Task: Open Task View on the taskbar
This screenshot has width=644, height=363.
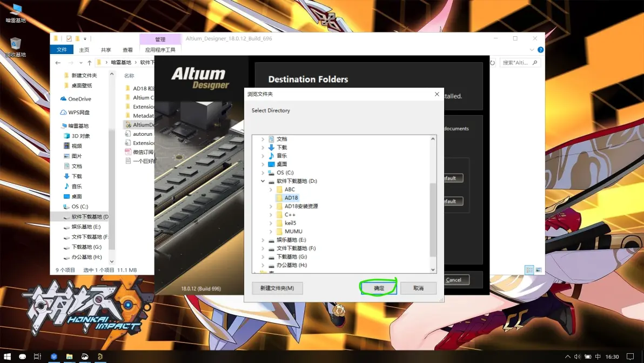Action: pos(37,357)
